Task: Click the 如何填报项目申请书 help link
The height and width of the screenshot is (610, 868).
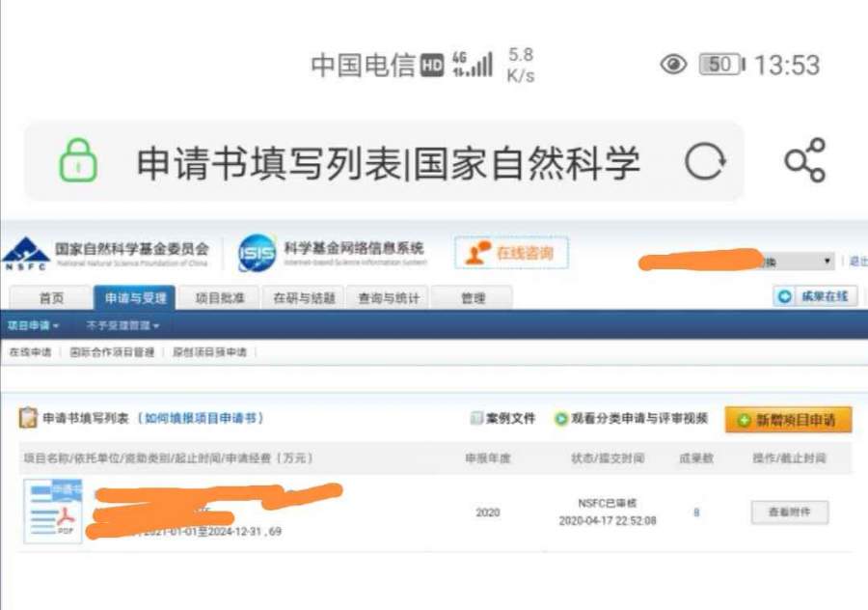Action: coord(201,418)
